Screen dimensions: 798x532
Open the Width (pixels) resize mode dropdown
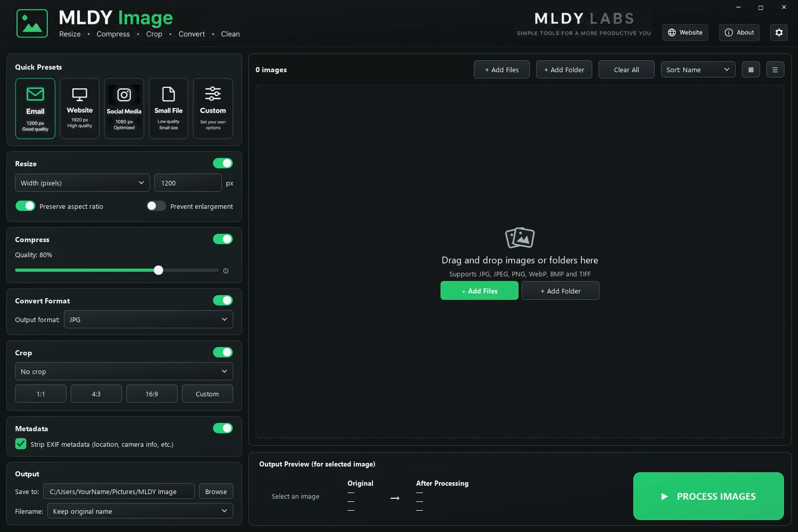coord(83,183)
